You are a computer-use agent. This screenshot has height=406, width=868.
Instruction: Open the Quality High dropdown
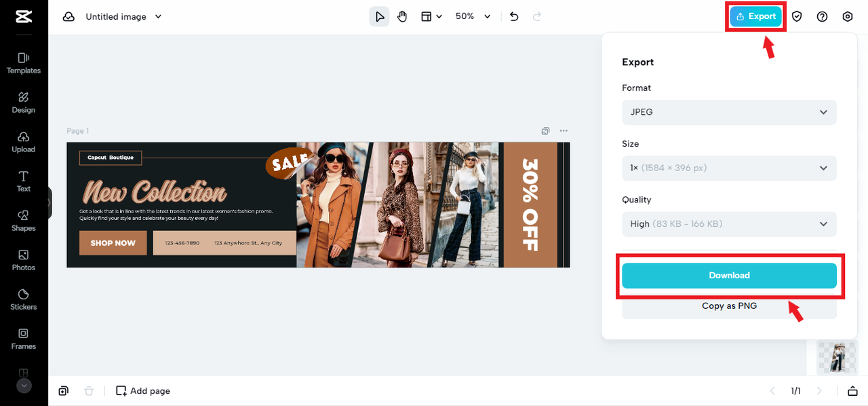pyautogui.click(x=729, y=223)
